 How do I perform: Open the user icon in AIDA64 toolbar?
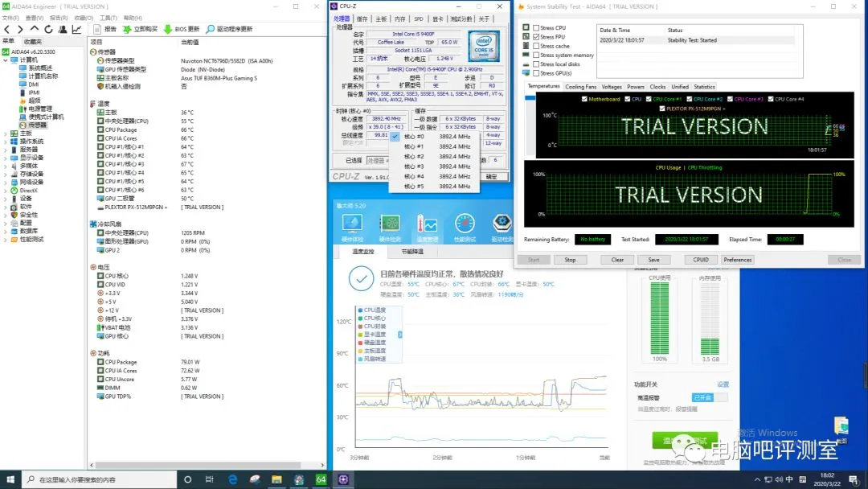[x=63, y=29]
